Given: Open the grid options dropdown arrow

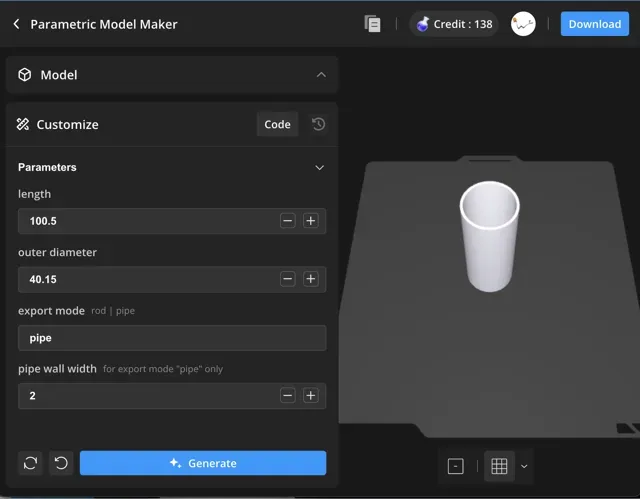Looking at the screenshot, I should [524, 466].
